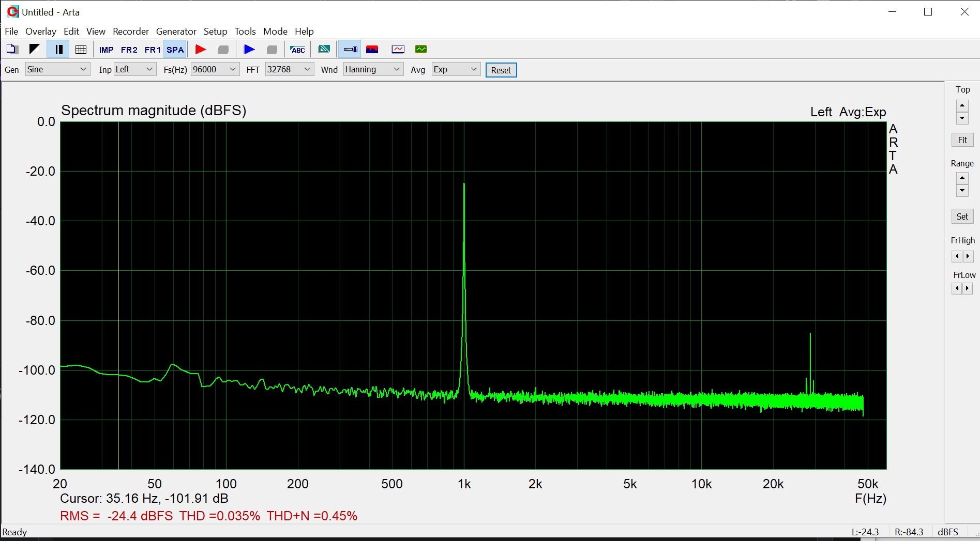The height and width of the screenshot is (541, 980).
Task: Switch to FR1 measurement mode
Action: coord(152,50)
